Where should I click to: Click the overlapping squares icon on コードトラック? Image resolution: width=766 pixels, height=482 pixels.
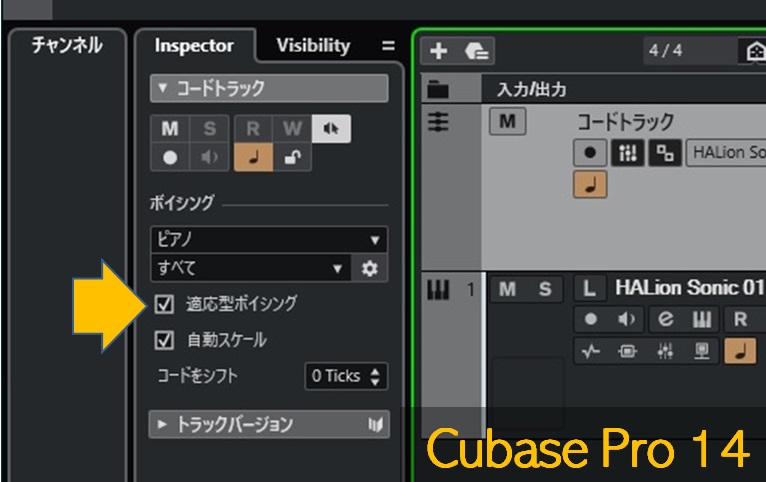click(x=665, y=153)
